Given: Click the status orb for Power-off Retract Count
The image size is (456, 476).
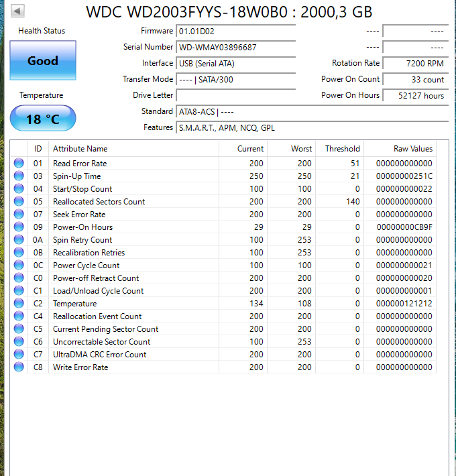Looking at the screenshot, I should coord(19,278).
